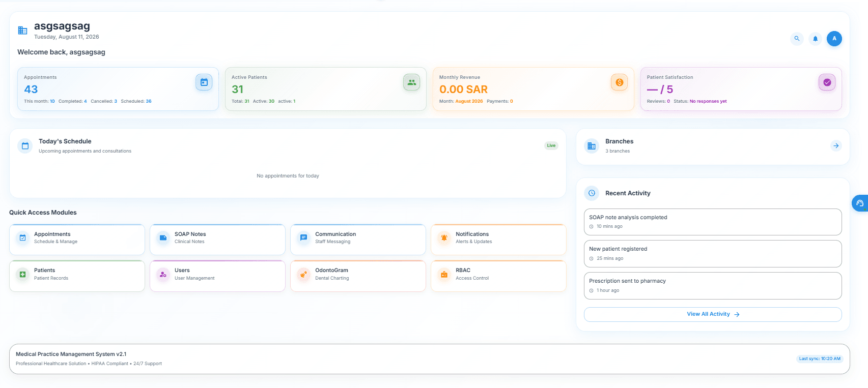Image resolution: width=868 pixels, height=388 pixels.
Task: Click the RBAC access control badge icon
Action: (x=444, y=274)
